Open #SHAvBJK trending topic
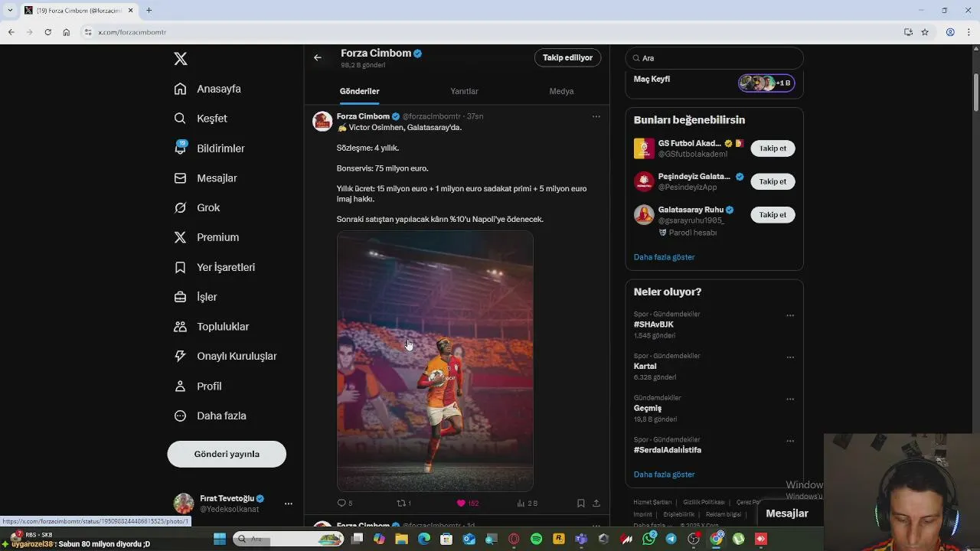This screenshot has width=980, height=551. [654, 324]
